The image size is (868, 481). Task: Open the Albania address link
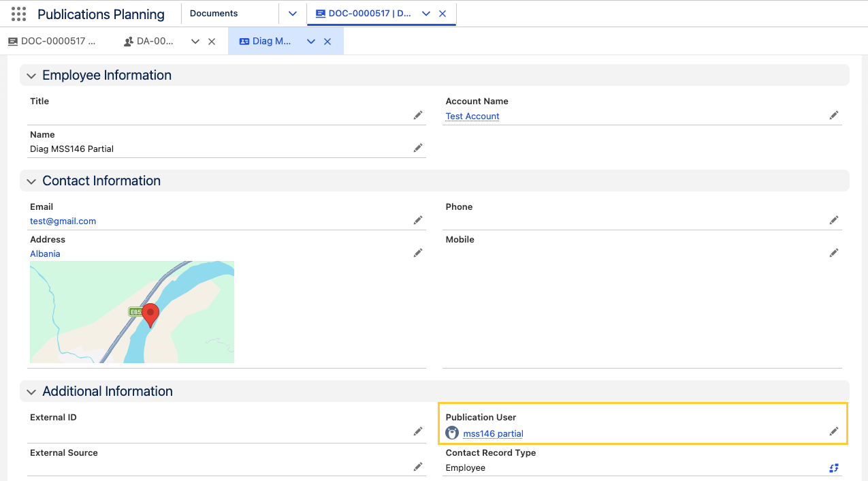click(45, 254)
